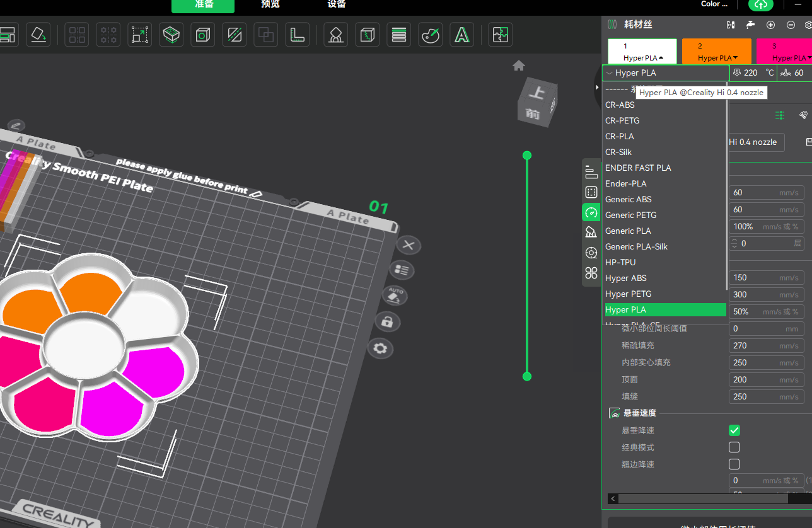Screen dimensions: 812x528
Task: Collapse the Hyper PLA filament combo box
Action: pyautogui.click(x=665, y=72)
